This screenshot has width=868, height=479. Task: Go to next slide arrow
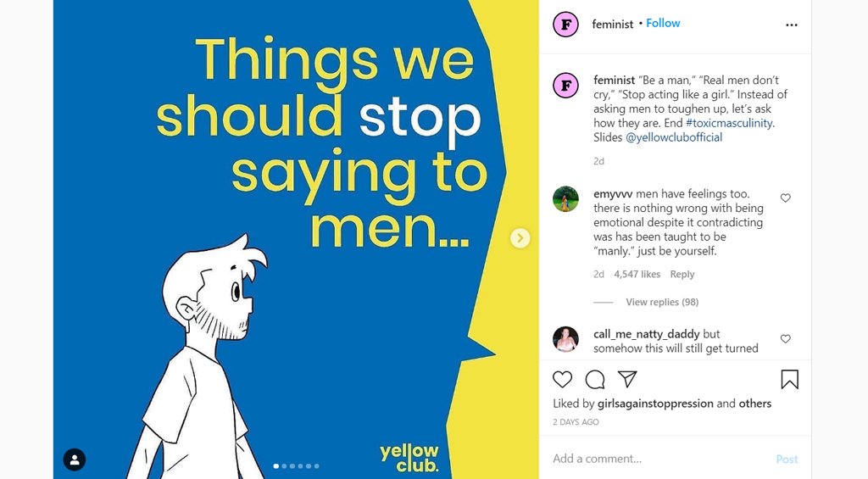[520, 238]
